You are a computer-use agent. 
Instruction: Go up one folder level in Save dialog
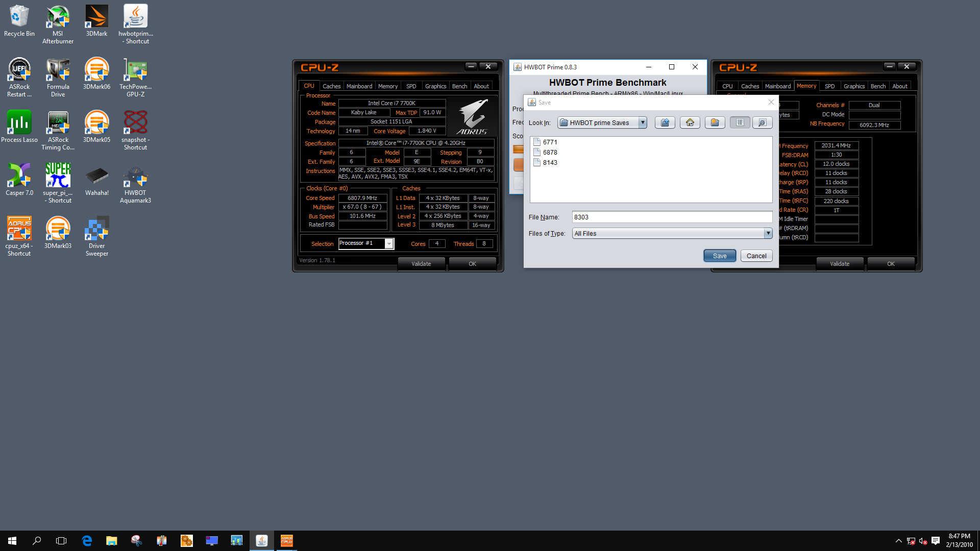coord(665,122)
